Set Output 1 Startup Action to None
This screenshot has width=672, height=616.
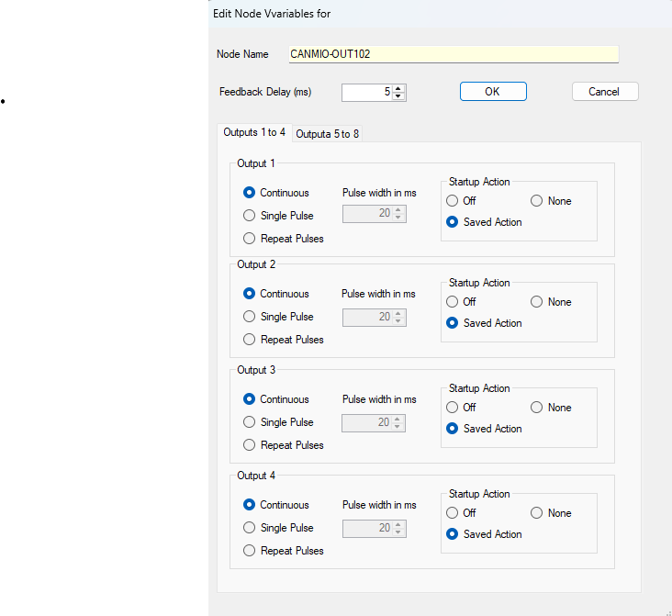pyautogui.click(x=537, y=201)
